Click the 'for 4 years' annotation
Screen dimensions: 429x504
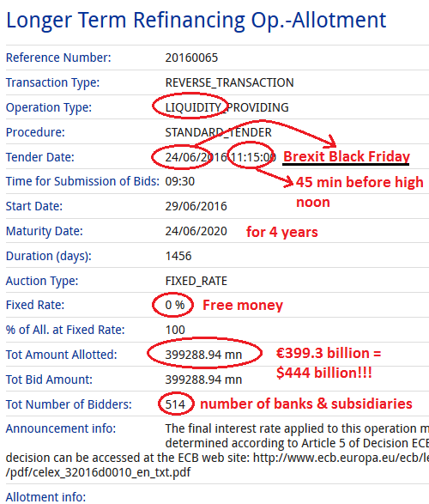(x=282, y=232)
